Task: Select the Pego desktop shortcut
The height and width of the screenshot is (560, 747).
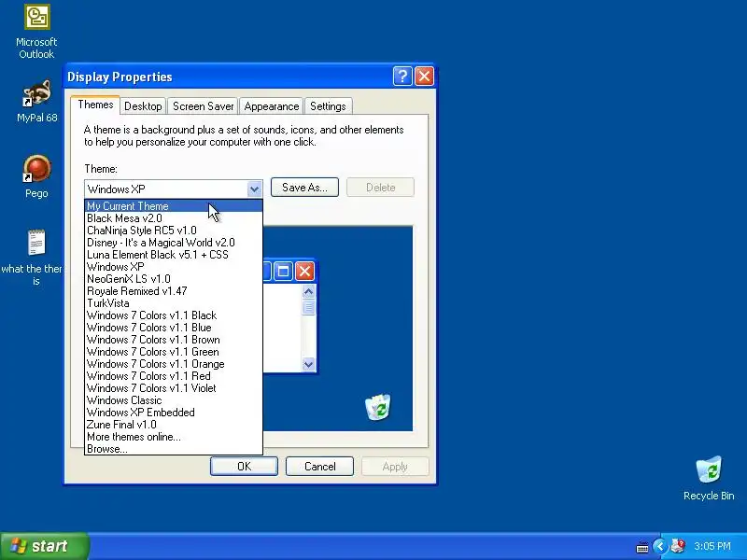Action: [36, 176]
